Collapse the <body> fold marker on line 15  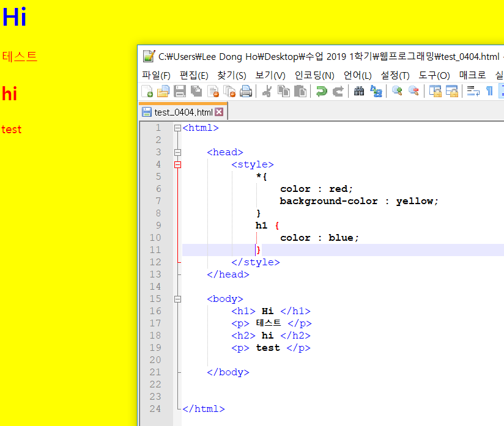(177, 299)
